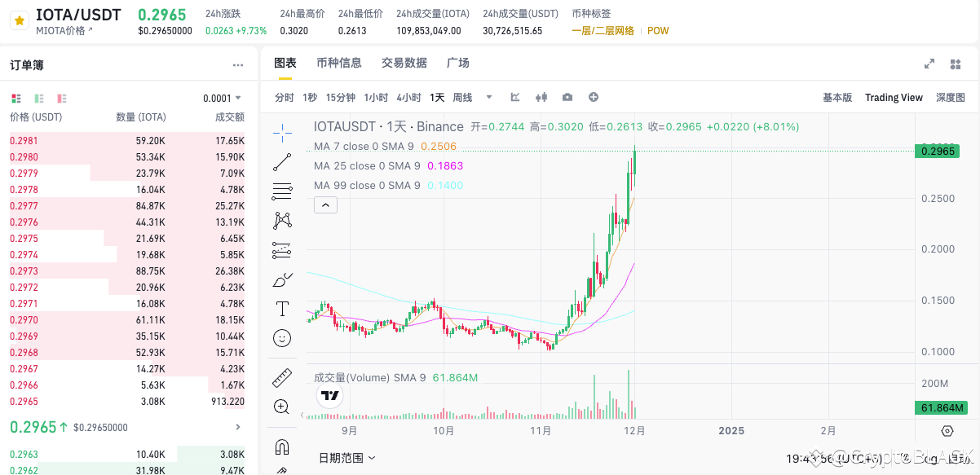This screenshot has width=980, height=475.
Task: Show both bids and asks view
Action: 15,98
